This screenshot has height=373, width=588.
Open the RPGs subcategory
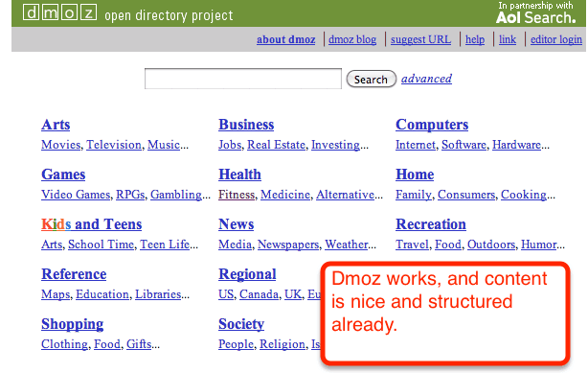tap(130, 195)
